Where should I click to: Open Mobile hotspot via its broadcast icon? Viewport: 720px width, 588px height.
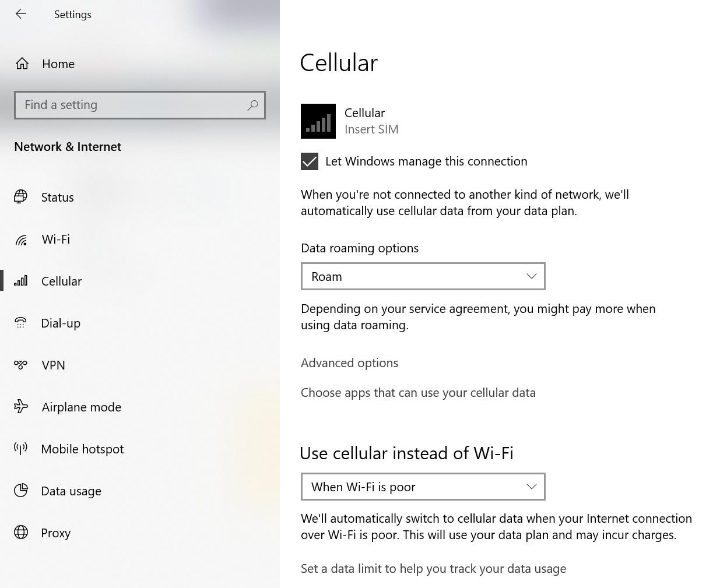pos(21,449)
